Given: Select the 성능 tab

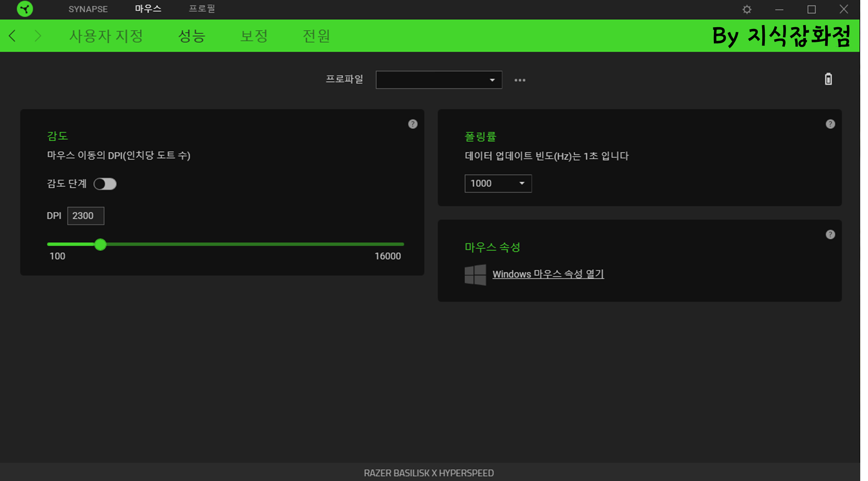Looking at the screenshot, I should [192, 36].
